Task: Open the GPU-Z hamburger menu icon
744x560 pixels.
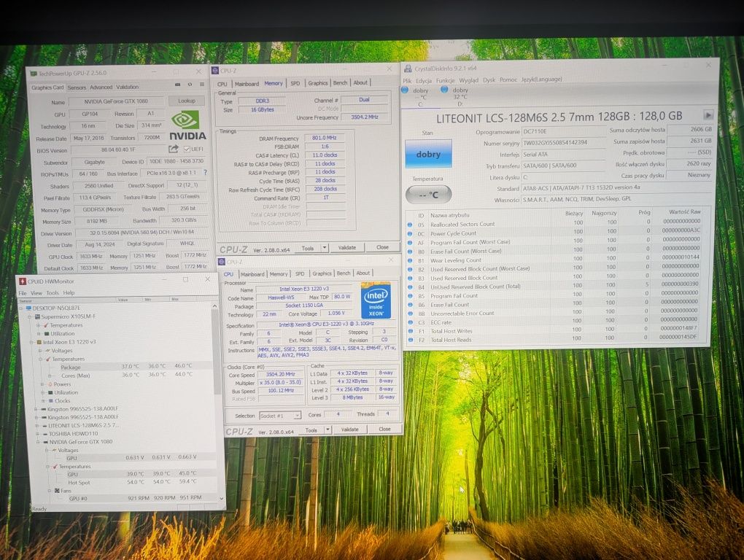Action: [202, 85]
